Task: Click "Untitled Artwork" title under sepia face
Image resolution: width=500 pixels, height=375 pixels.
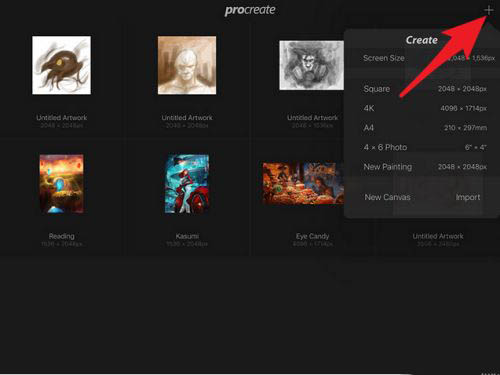Action: 187,118
